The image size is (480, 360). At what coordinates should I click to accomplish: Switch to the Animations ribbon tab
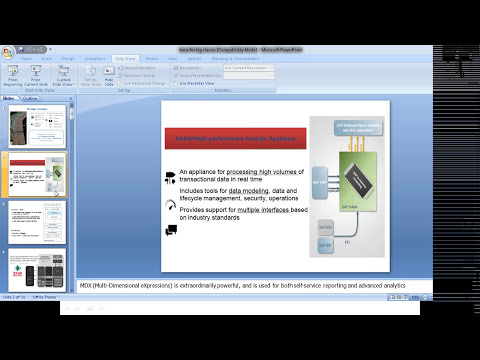pos(95,59)
